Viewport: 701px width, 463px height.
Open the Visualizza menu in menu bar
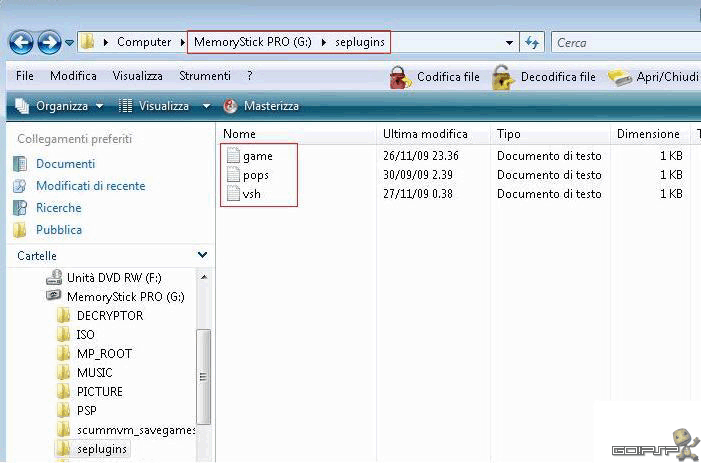[137, 76]
